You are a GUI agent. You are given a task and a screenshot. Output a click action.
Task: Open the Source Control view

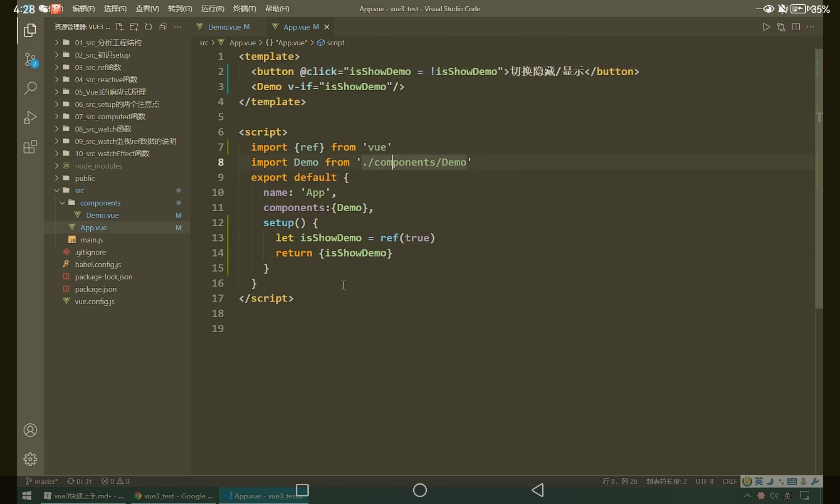coord(30,60)
